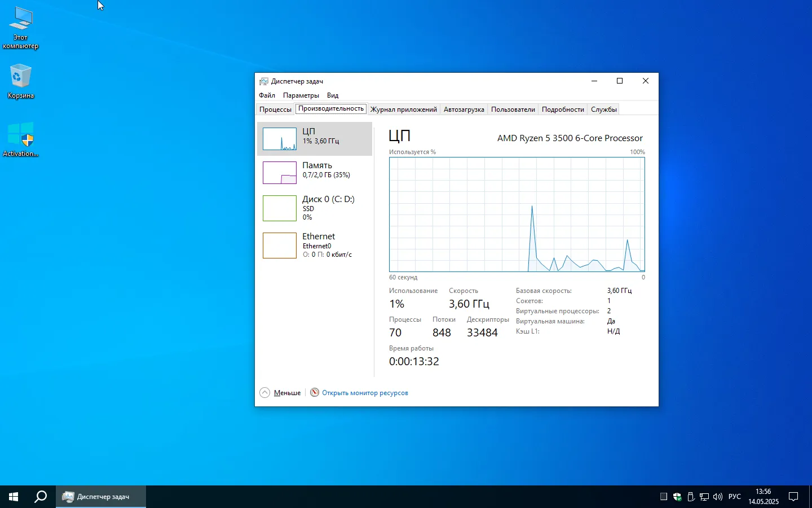Click the Базовая скорость label
Screen dimensions: 812x508
(544, 291)
